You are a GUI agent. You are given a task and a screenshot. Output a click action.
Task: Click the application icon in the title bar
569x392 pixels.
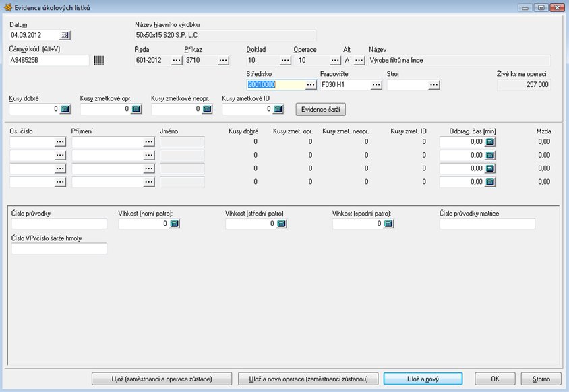pyautogui.click(x=7, y=7)
